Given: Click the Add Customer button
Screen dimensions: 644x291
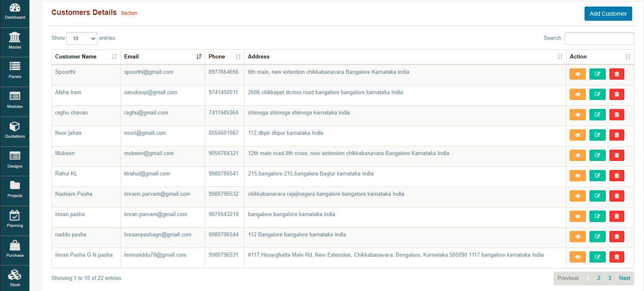Looking at the screenshot, I should click(608, 14).
